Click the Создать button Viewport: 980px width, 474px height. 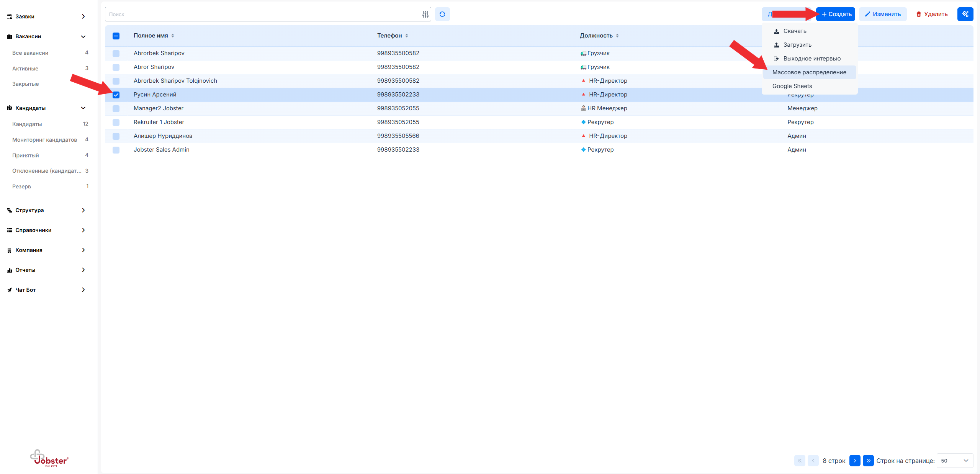pos(836,14)
